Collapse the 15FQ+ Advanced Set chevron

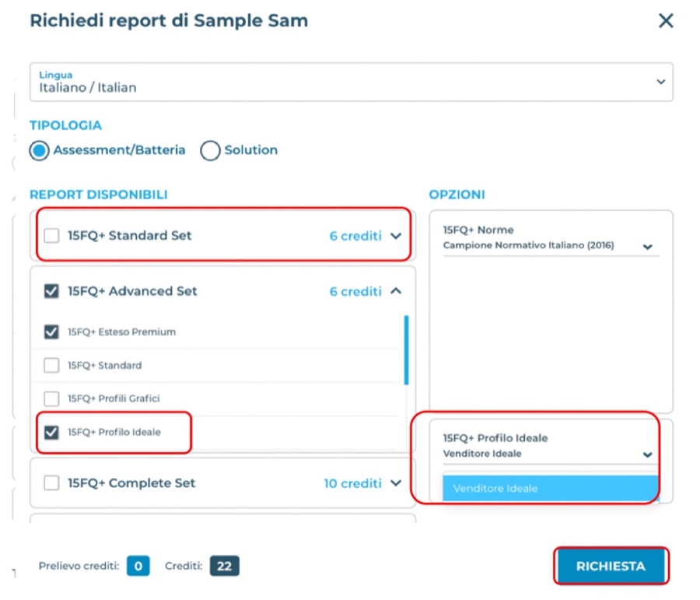[x=396, y=291]
